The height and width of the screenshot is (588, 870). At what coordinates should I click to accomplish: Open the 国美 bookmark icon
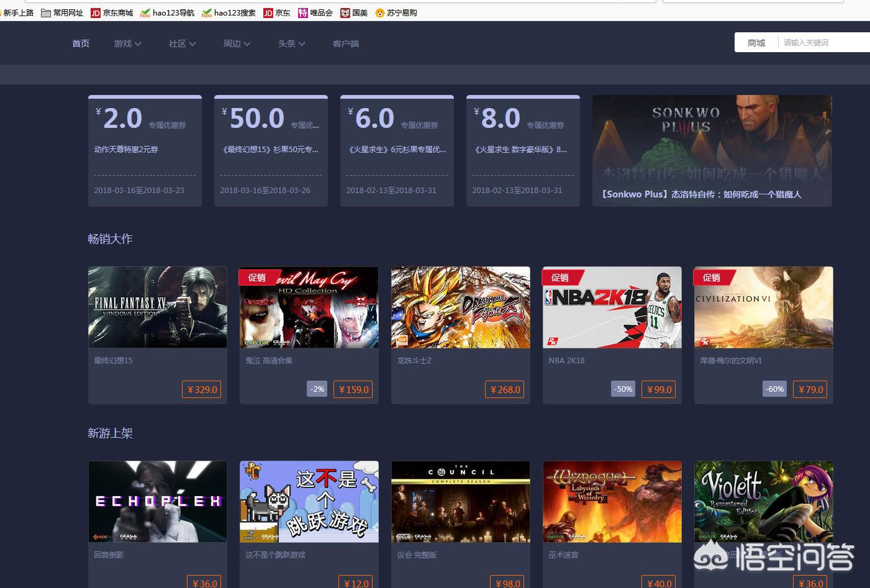[345, 12]
